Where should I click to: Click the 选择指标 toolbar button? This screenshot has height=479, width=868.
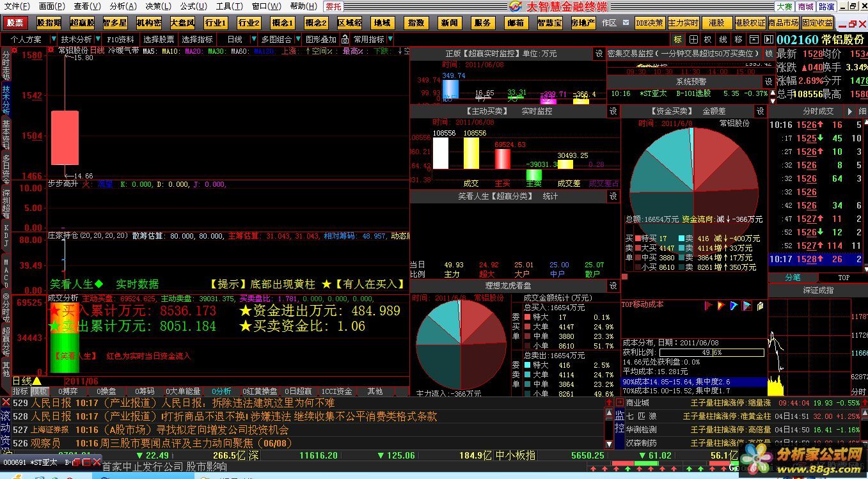pyautogui.click(x=197, y=39)
